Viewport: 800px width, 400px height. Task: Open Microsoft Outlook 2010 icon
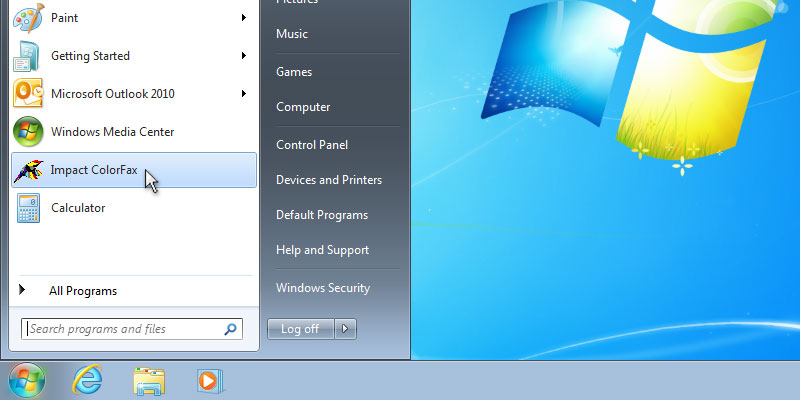pyautogui.click(x=27, y=94)
